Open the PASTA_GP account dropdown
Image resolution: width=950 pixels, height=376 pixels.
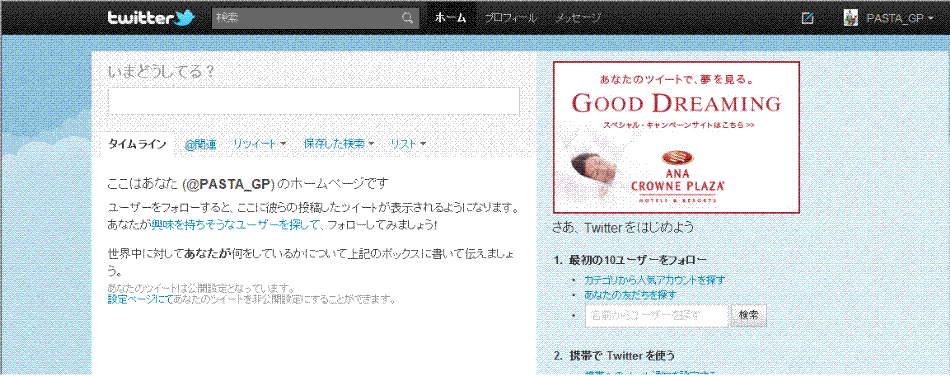click(900, 19)
